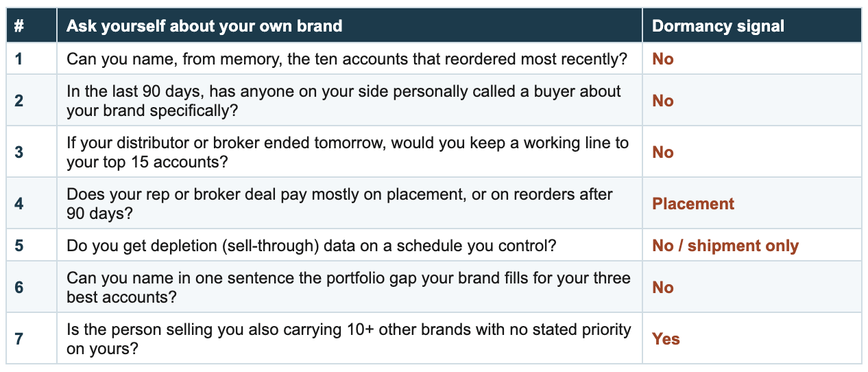Viewport: 868px width, 372px height.
Task: Click question about carrying 10+ other brands
Action: pyautogui.click(x=348, y=338)
